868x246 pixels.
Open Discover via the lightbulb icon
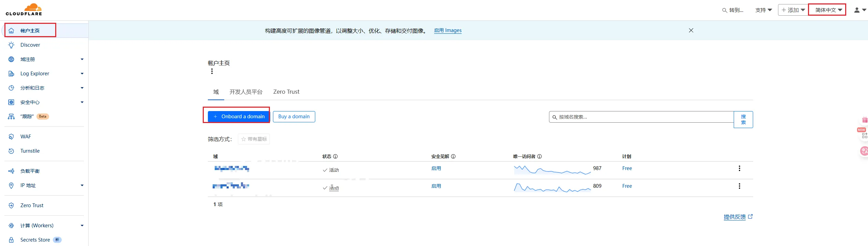[11, 45]
